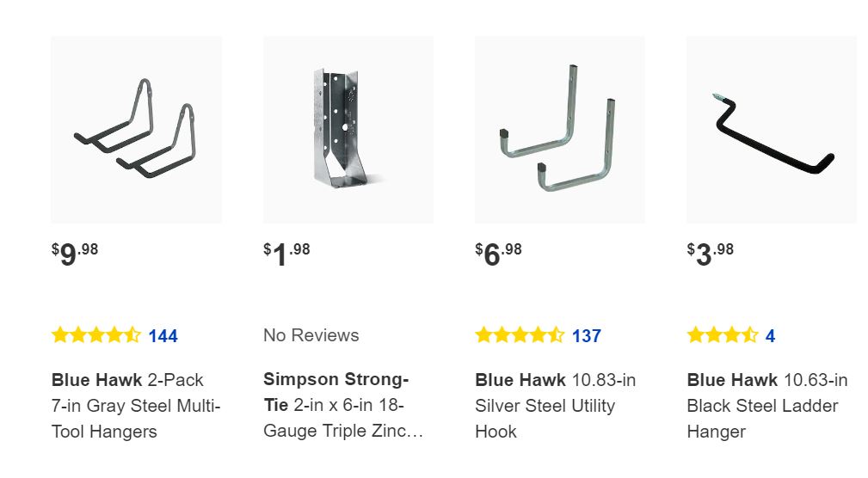Click the $9.98 price

pos(75,254)
